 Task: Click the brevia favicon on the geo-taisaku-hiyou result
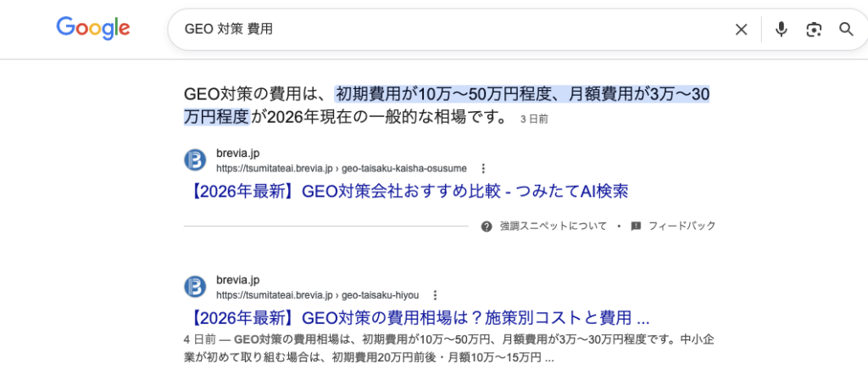[195, 286]
